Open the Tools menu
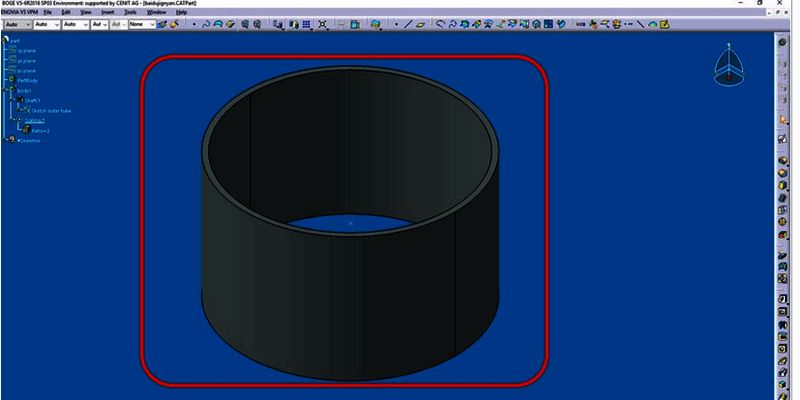The height and width of the screenshot is (400, 800). [x=130, y=12]
